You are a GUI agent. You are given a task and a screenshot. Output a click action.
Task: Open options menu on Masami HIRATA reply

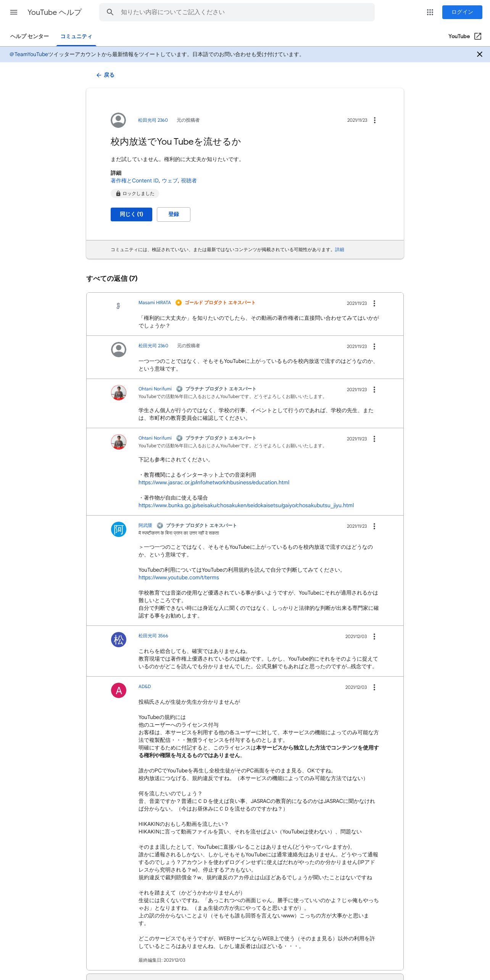point(374,303)
